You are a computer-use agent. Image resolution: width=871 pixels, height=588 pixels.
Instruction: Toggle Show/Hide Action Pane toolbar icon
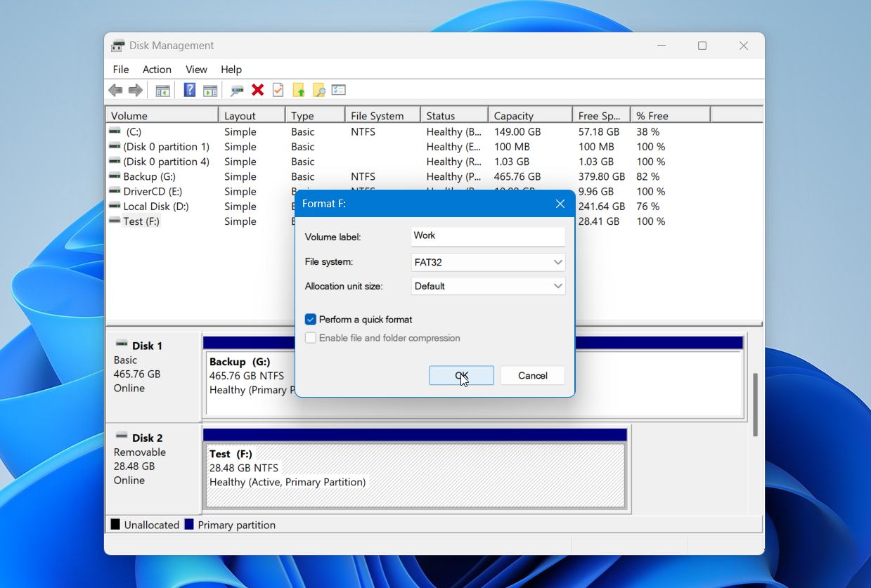209,90
